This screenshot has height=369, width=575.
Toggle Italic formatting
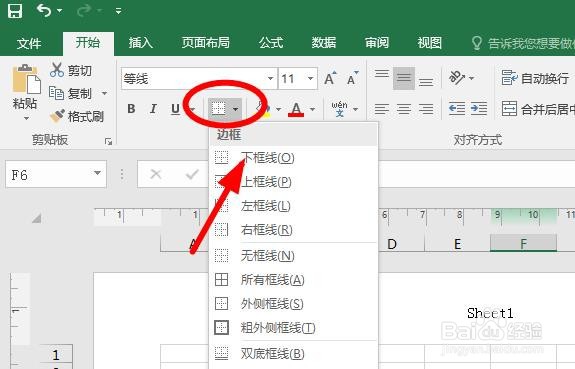tap(153, 109)
